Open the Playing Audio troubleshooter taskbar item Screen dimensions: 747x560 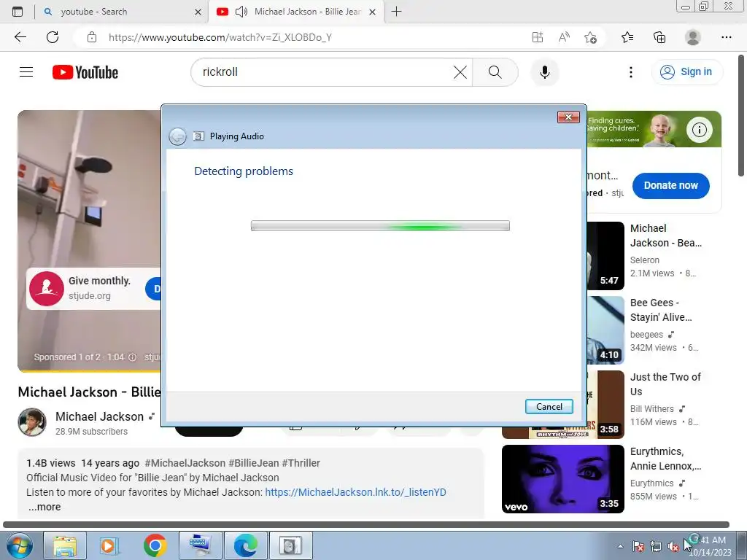290,545
